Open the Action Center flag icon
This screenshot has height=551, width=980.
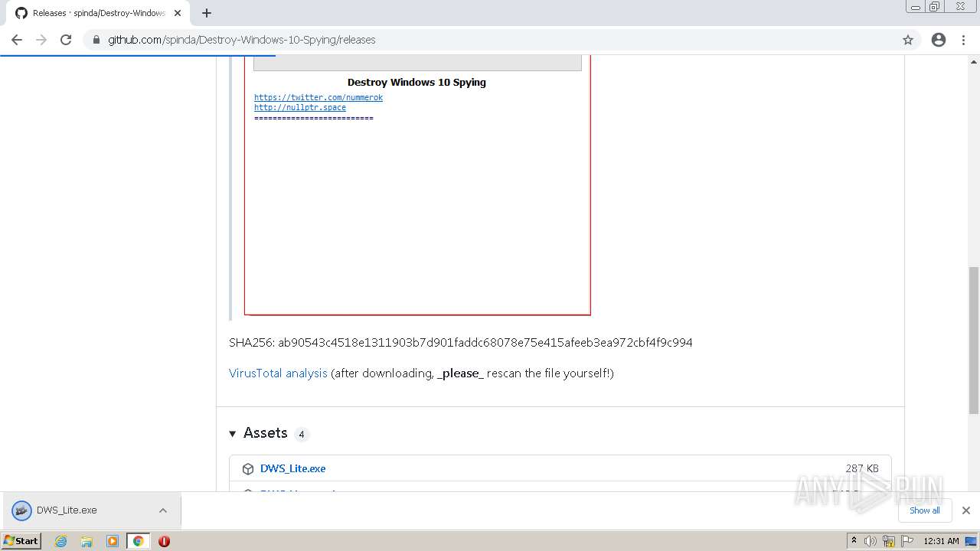point(907,541)
